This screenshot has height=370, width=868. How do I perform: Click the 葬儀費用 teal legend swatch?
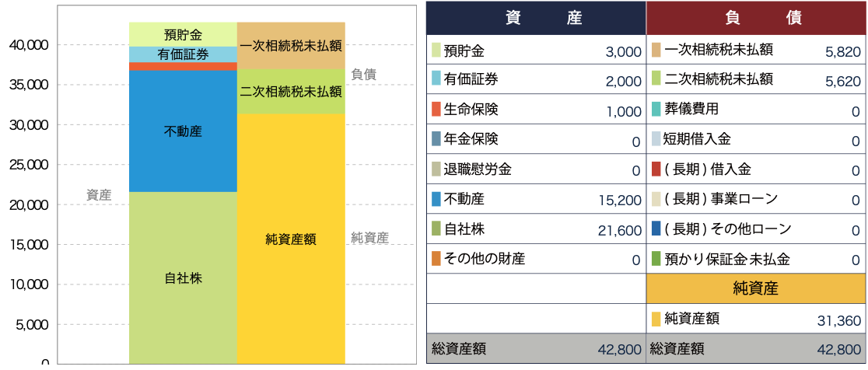656,110
